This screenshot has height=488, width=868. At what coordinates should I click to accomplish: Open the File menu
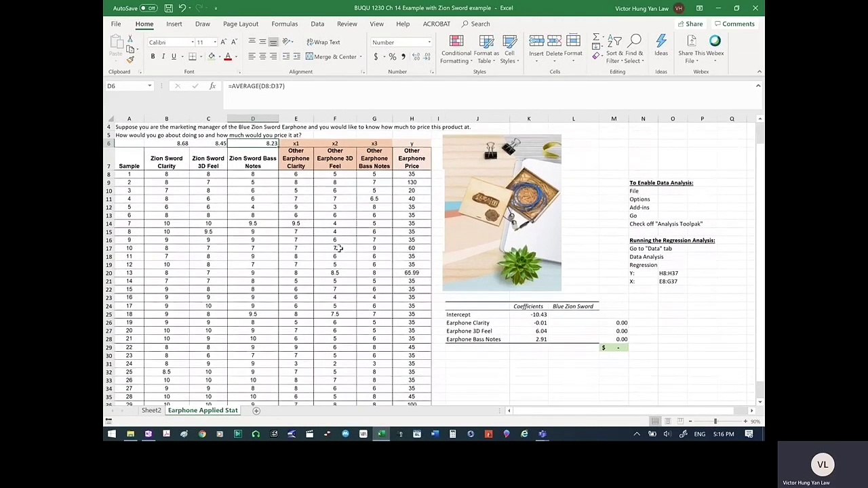click(x=116, y=24)
